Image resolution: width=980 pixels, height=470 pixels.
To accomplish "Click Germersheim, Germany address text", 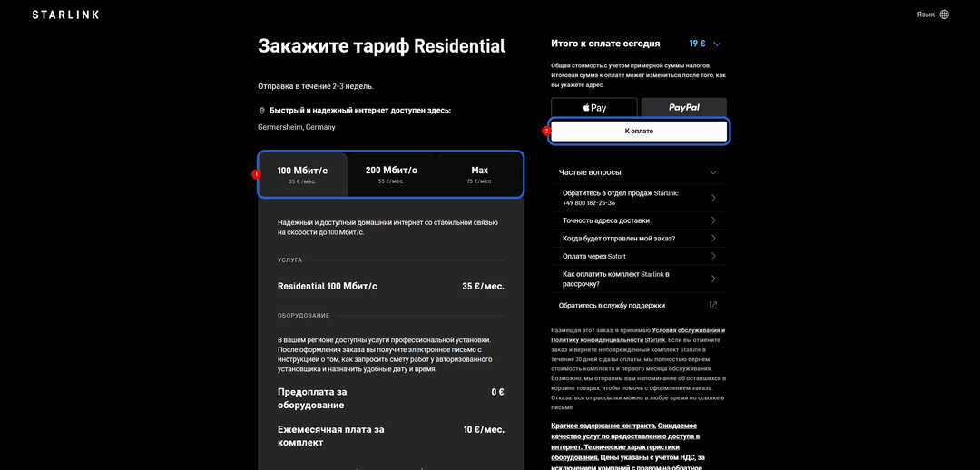I will (x=296, y=127).
